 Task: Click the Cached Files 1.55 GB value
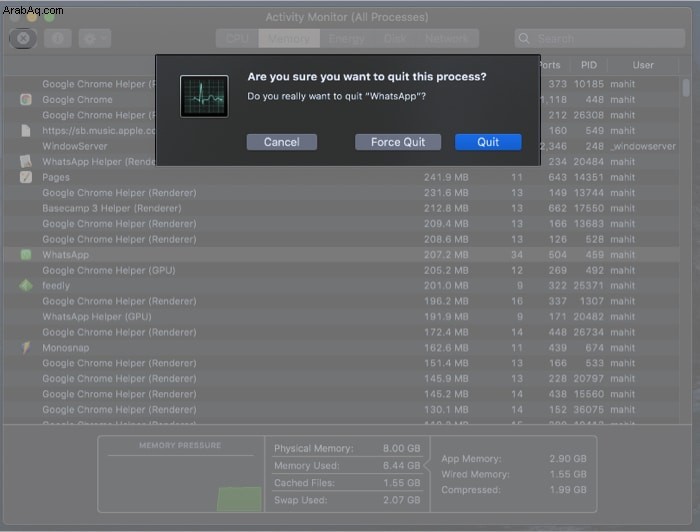pyautogui.click(x=401, y=483)
